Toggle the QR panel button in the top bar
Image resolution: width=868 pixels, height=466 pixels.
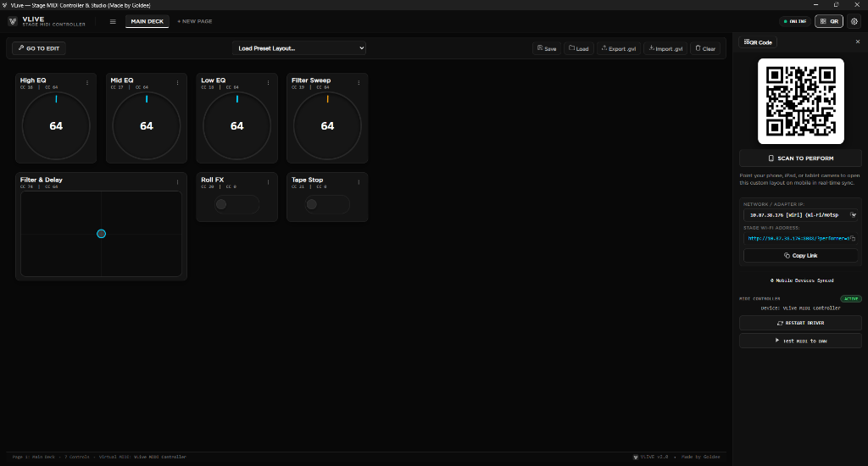829,21
